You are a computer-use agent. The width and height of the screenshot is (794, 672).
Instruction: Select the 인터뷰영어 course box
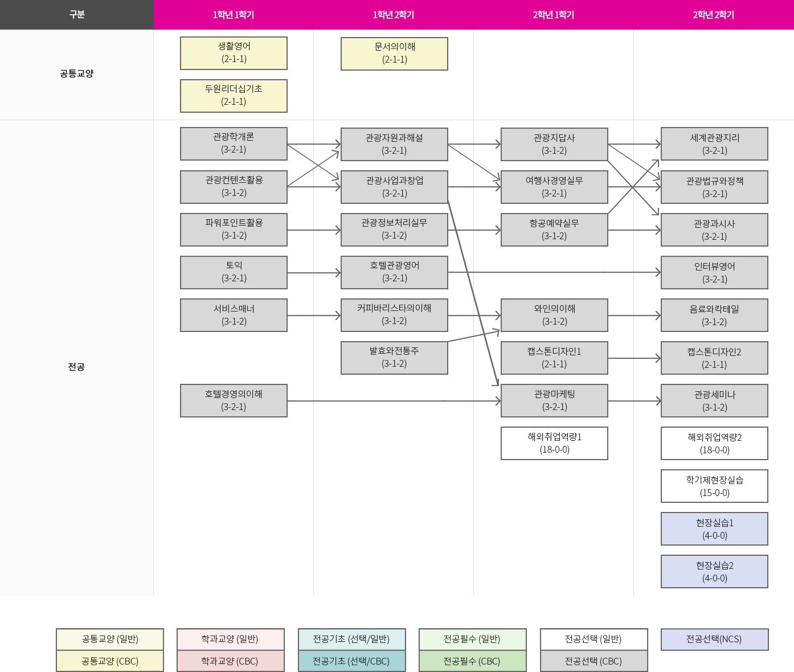(714, 272)
